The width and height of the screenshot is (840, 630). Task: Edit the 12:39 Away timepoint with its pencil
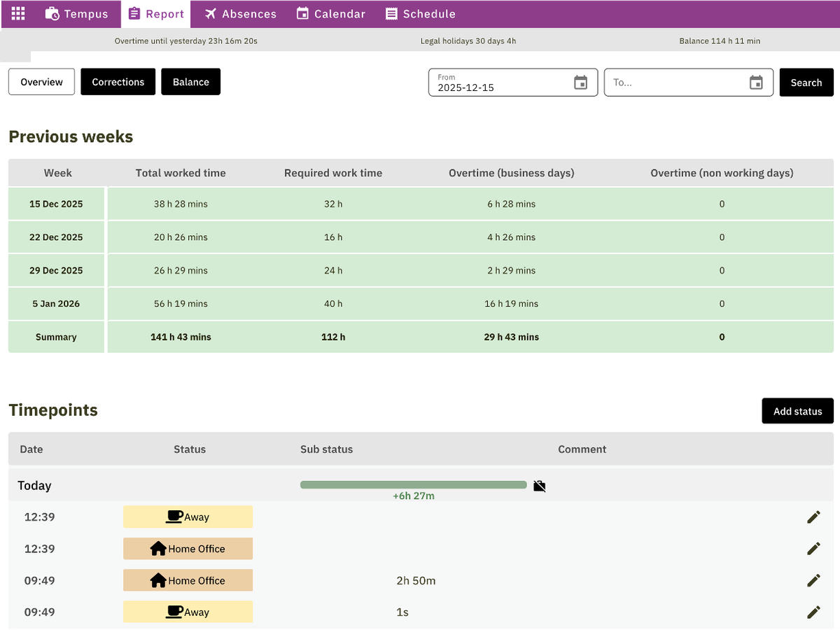click(813, 517)
